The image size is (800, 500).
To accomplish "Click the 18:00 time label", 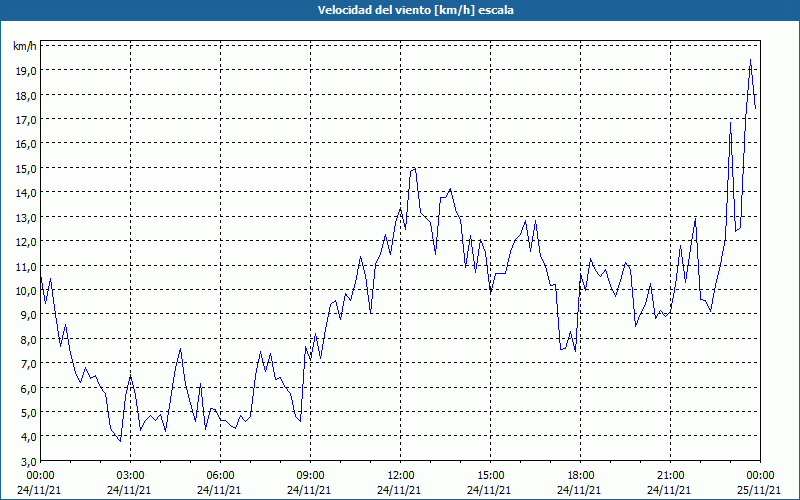I will (581, 476).
